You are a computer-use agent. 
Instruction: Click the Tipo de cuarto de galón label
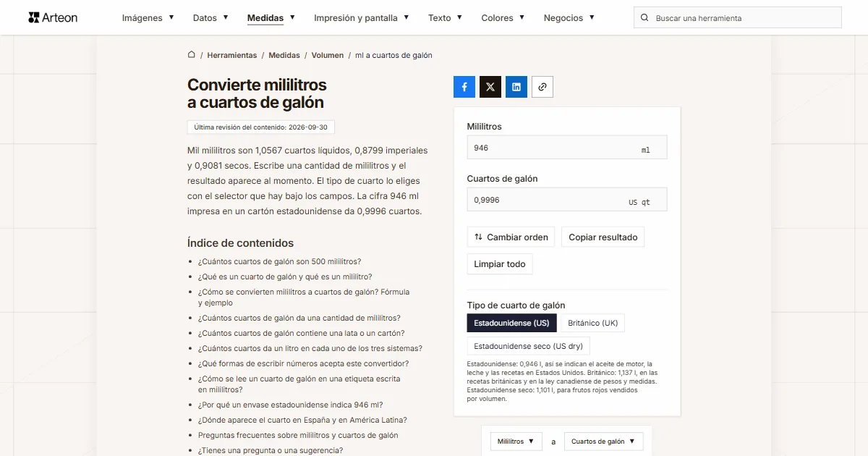[516, 305]
